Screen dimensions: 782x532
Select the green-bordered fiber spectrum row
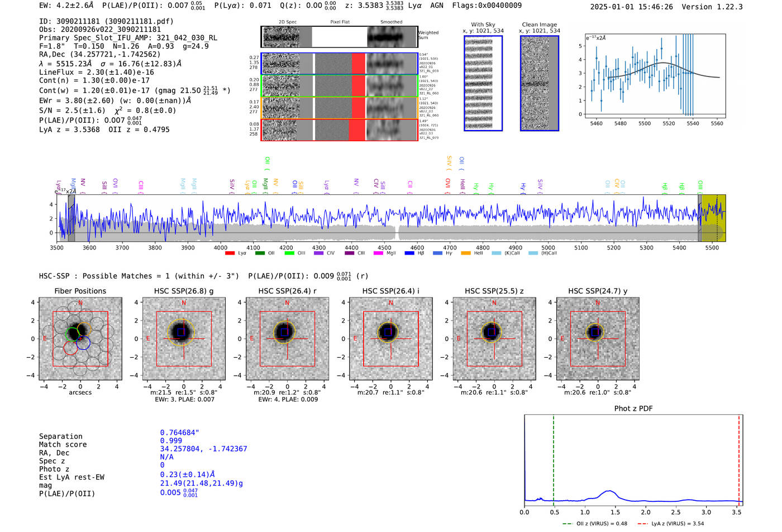coord(339,86)
